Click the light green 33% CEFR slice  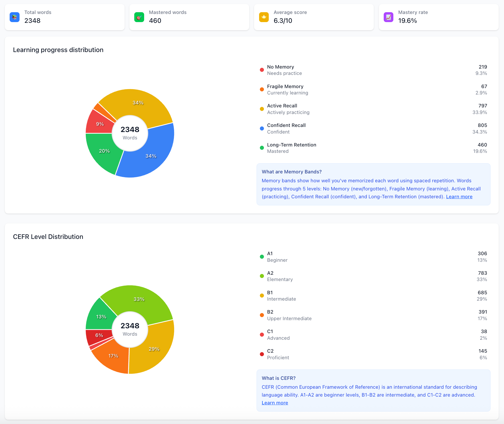coord(139,299)
